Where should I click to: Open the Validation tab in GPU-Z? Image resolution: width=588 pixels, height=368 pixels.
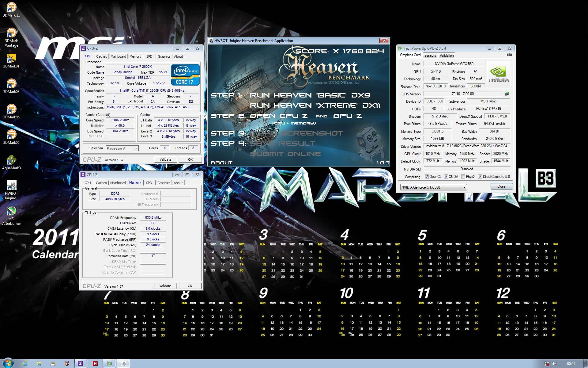(447, 56)
